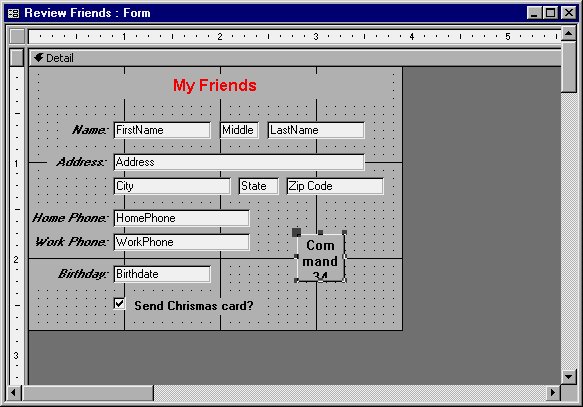Image resolution: width=583 pixels, height=407 pixels.
Task: Click the Detail section bar arrow icon
Action: click(x=39, y=58)
